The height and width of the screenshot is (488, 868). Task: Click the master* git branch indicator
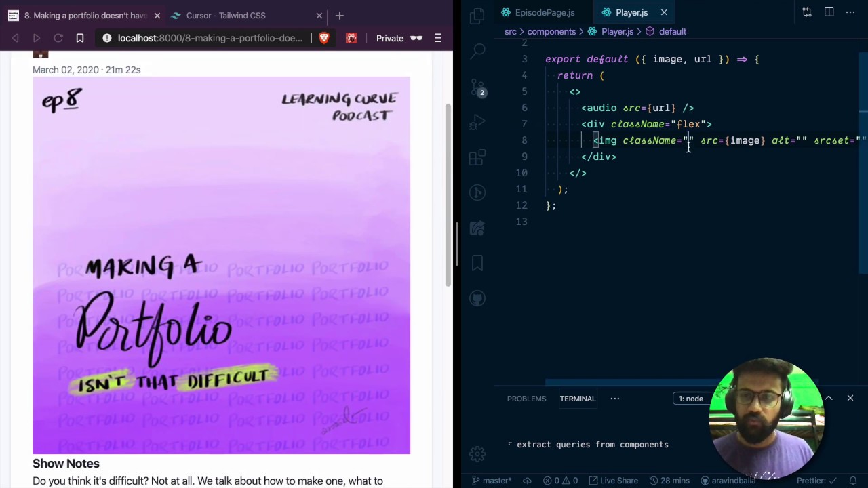[491, 481]
